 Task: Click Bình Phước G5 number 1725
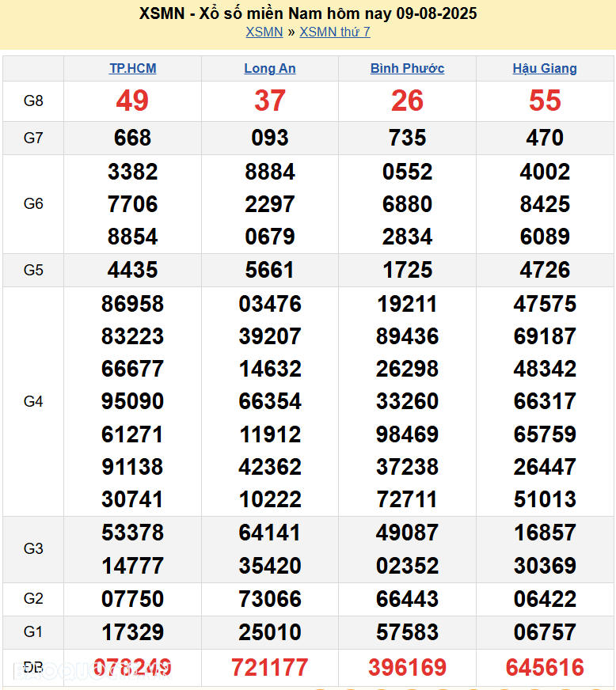coord(407,270)
